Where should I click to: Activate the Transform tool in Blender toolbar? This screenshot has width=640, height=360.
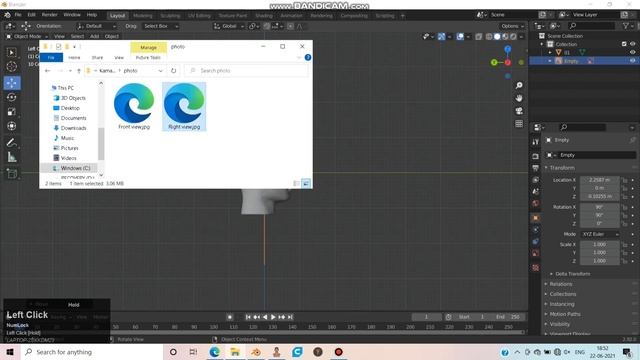click(12, 126)
